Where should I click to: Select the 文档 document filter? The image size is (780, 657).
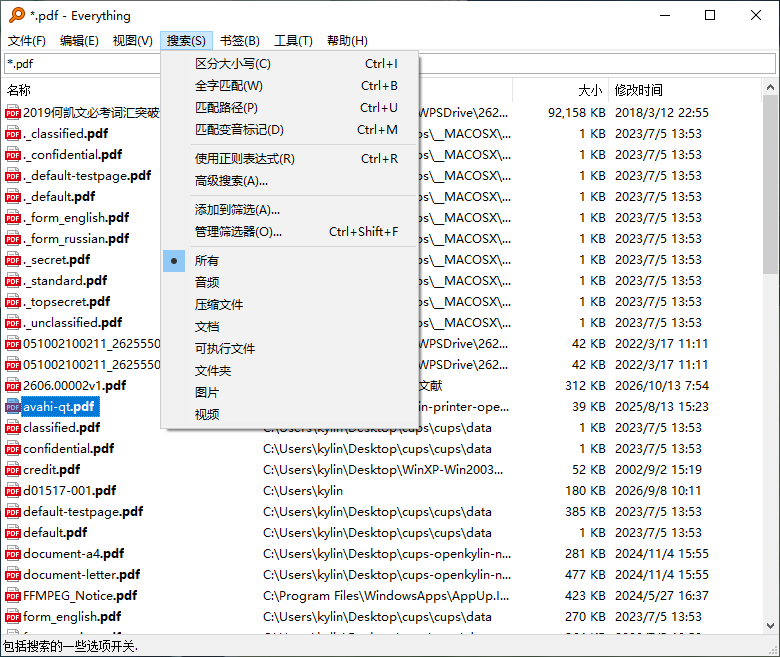point(290,327)
